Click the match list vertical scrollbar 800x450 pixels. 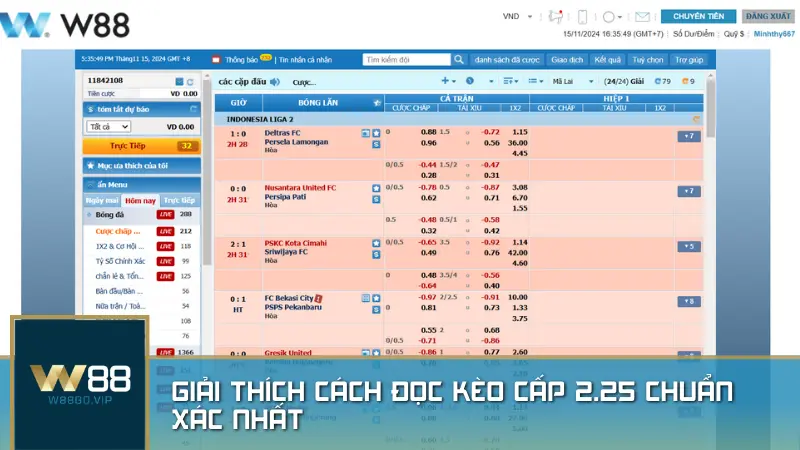coord(710,200)
